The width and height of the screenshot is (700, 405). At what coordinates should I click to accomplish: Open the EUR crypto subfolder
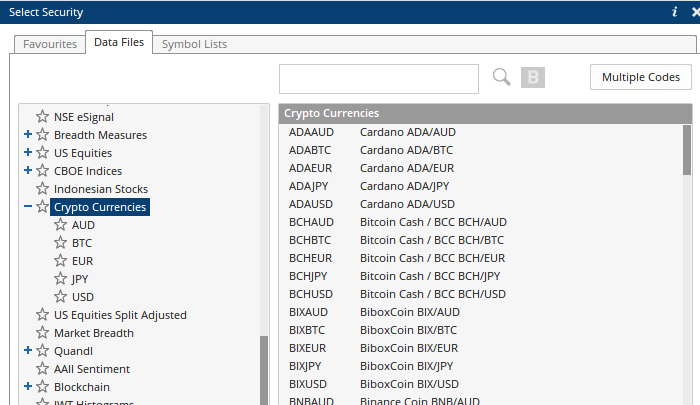pyautogui.click(x=83, y=261)
